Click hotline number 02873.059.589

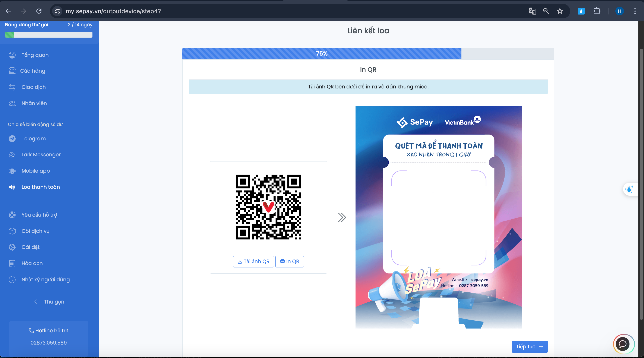48,343
